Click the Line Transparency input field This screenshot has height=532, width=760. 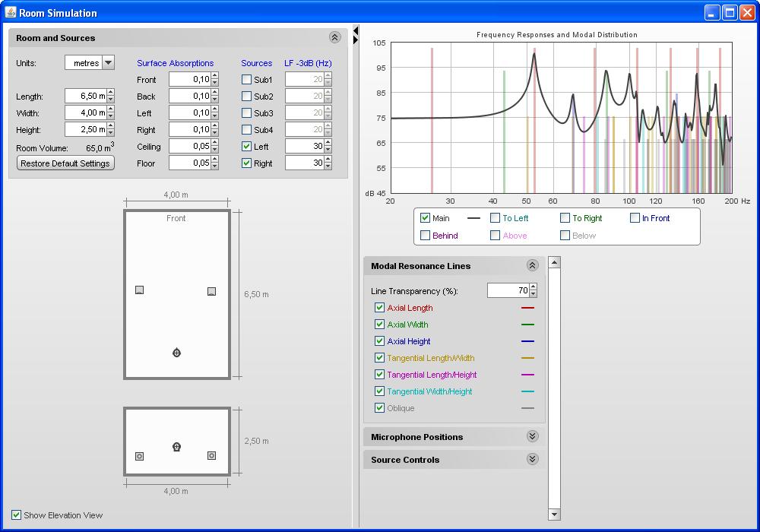tap(507, 291)
